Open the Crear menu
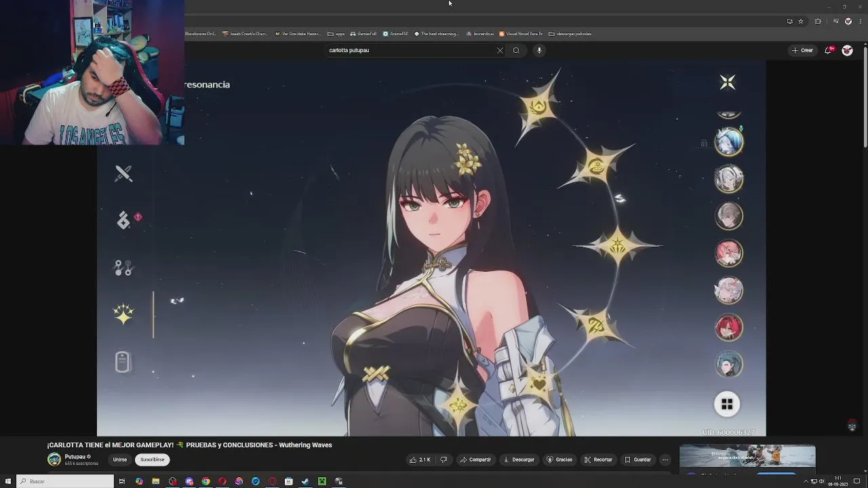 pyautogui.click(x=802, y=50)
